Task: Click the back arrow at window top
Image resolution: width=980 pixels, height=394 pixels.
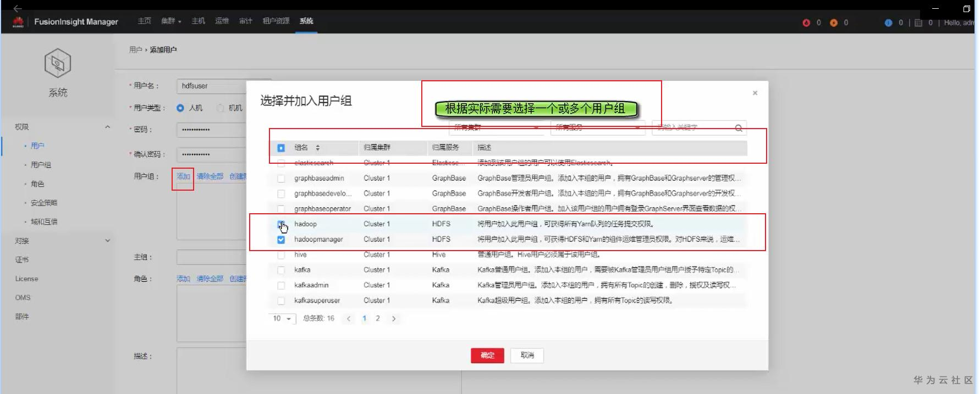Action: click(x=17, y=8)
